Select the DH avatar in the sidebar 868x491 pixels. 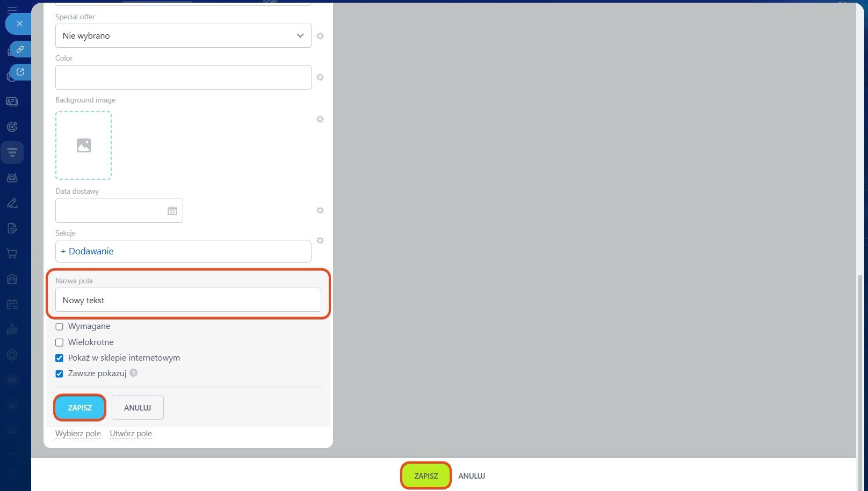(x=12, y=431)
